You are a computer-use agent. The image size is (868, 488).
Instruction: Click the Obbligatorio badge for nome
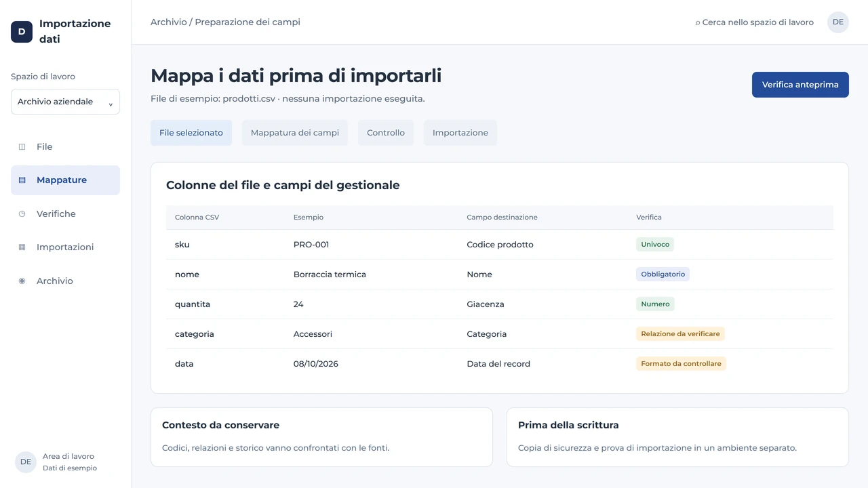coord(663,274)
